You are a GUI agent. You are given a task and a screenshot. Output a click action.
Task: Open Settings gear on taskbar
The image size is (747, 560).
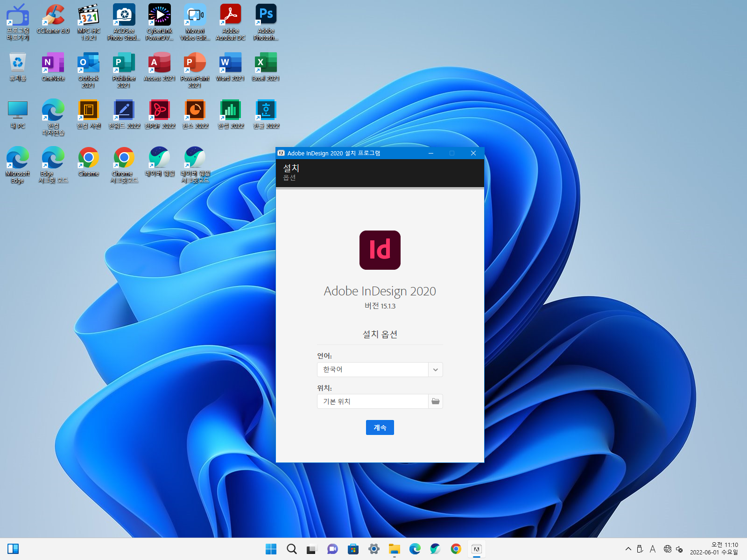pos(374,549)
